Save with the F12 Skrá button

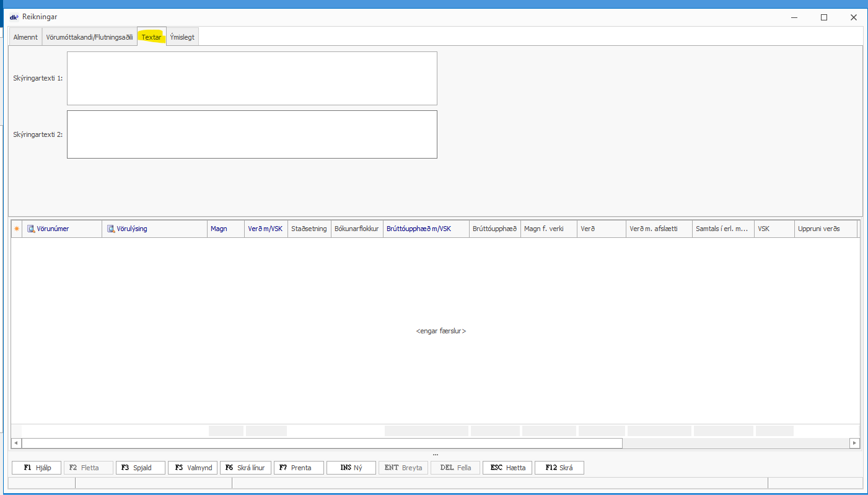pyautogui.click(x=559, y=468)
